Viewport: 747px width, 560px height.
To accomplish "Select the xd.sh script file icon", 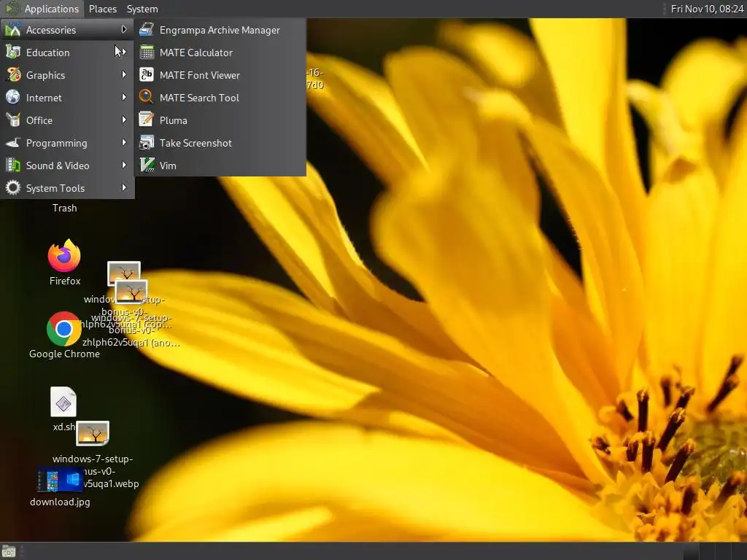I will tap(63, 402).
